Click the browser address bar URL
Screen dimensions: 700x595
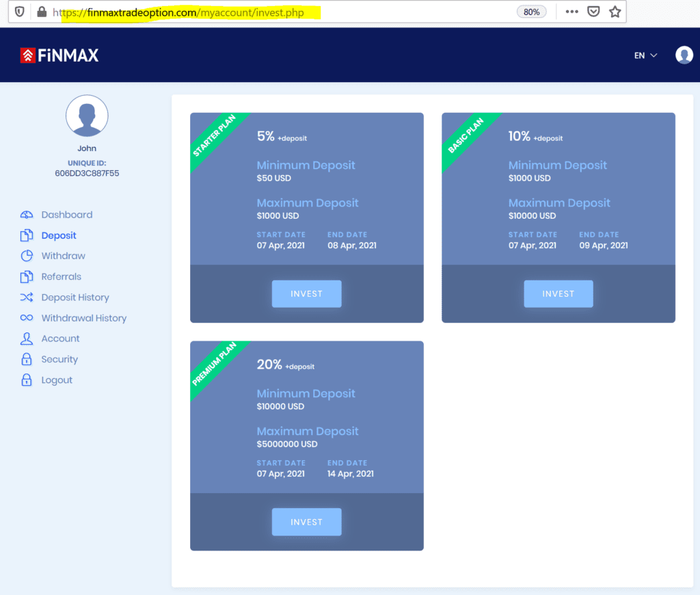click(x=178, y=12)
